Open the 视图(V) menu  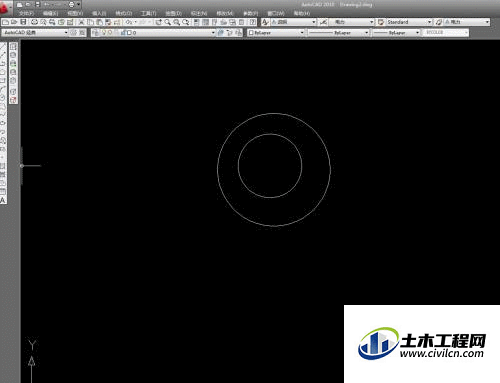click(75, 13)
